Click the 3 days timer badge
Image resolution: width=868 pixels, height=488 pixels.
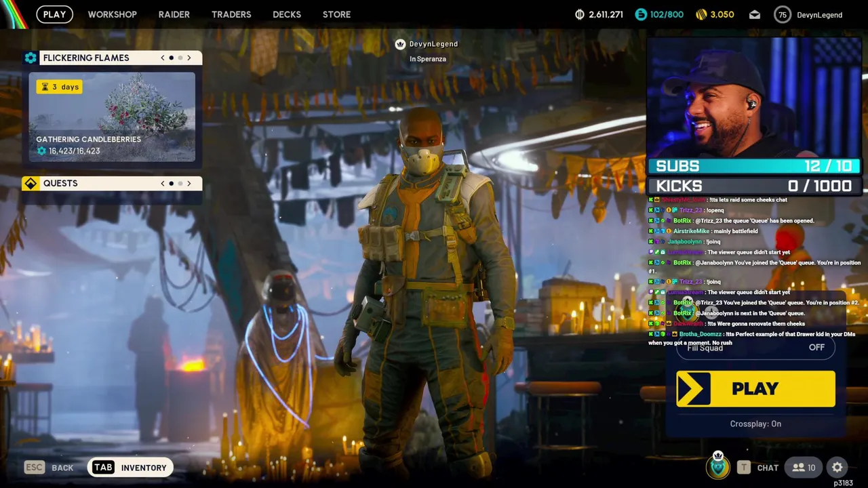coord(60,87)
